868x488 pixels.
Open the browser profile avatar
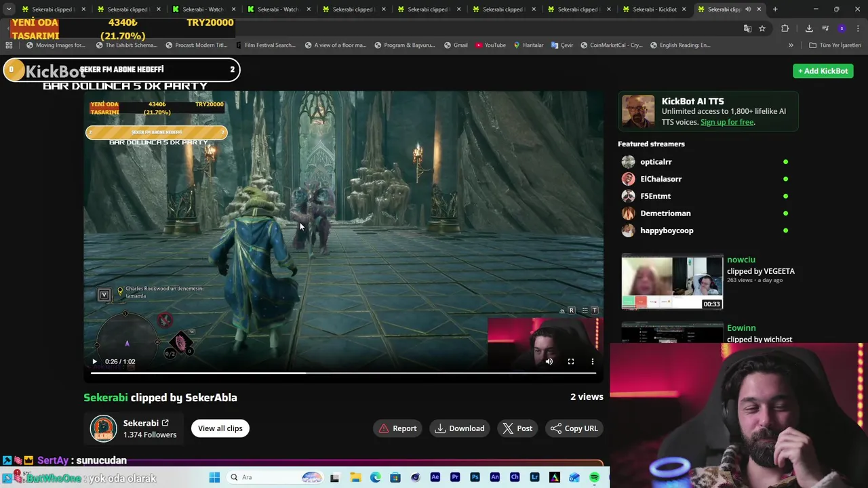click(842, 28)
